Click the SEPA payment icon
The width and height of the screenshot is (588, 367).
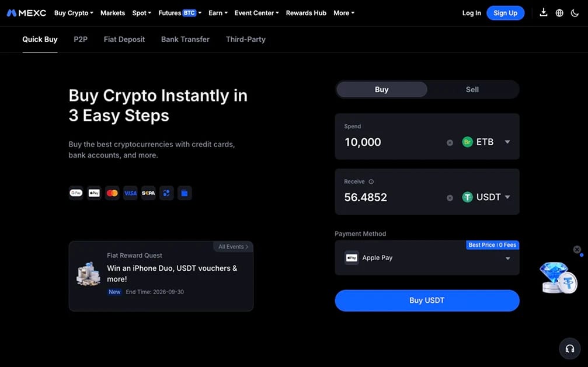point(148,193)
